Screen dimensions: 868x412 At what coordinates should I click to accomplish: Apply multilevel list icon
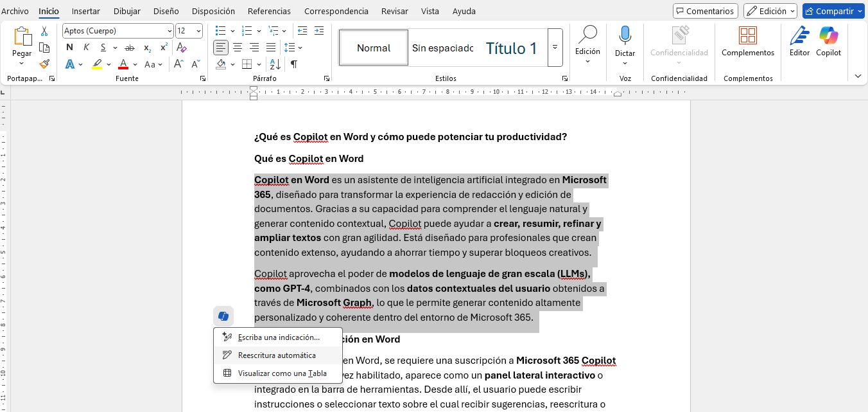click(272, 31)
